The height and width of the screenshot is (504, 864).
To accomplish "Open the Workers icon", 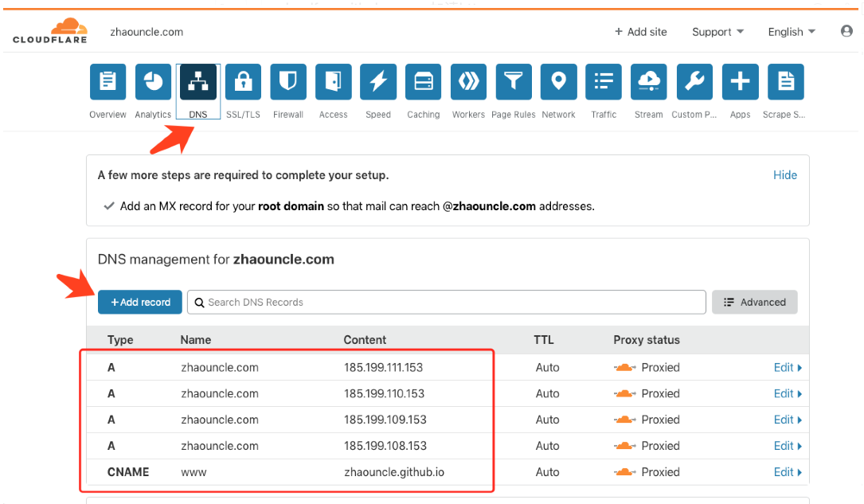I will (x=468, y=82).
